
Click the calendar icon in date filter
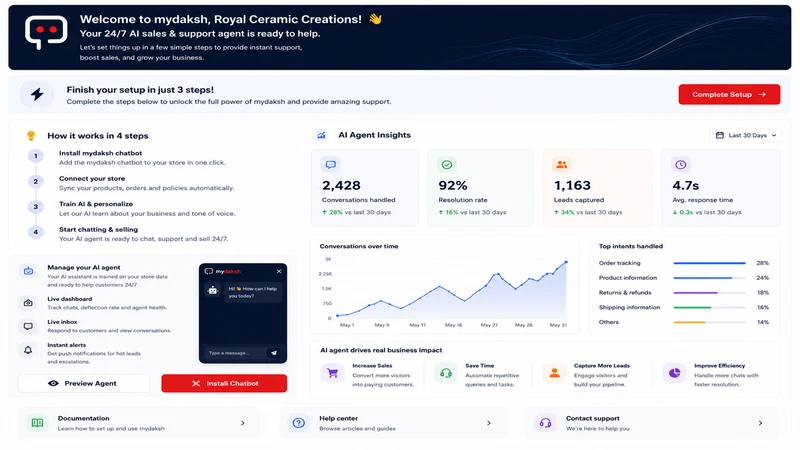tap(719, 135)
